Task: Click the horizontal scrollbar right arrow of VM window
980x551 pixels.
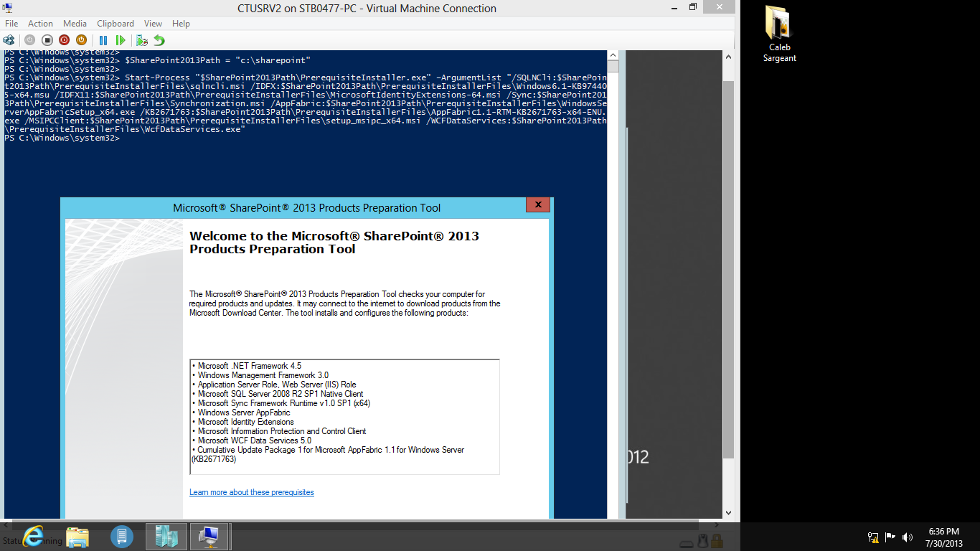Action: pyautogui.click(x=717, y=525)
